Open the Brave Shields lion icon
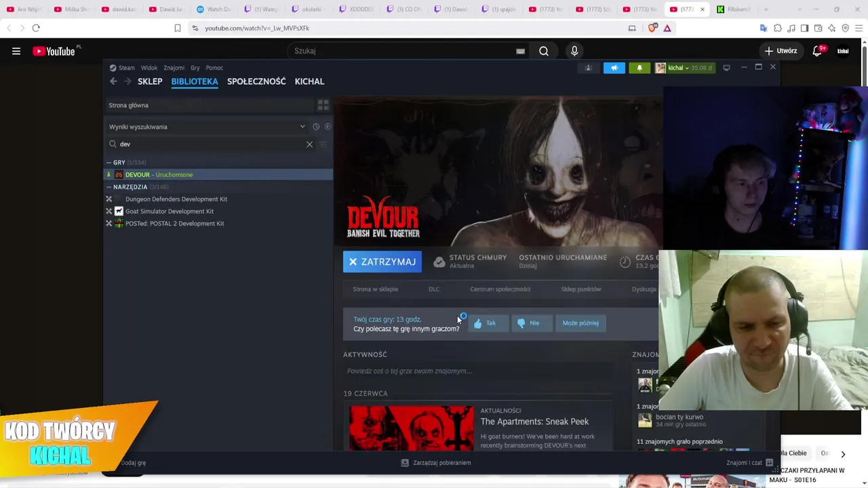Image resolution: width=868 pixels, height=488 pixels. (653, 28)
